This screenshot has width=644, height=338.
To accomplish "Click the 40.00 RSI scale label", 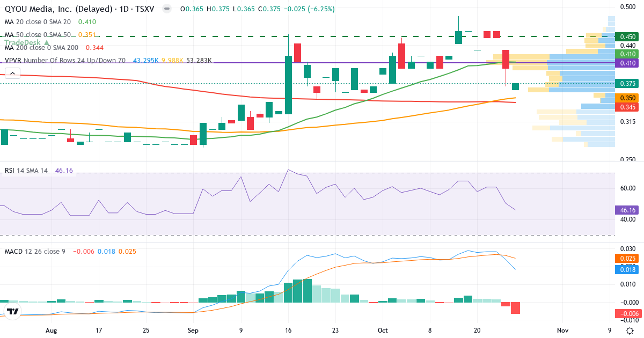I will [628, 219].
